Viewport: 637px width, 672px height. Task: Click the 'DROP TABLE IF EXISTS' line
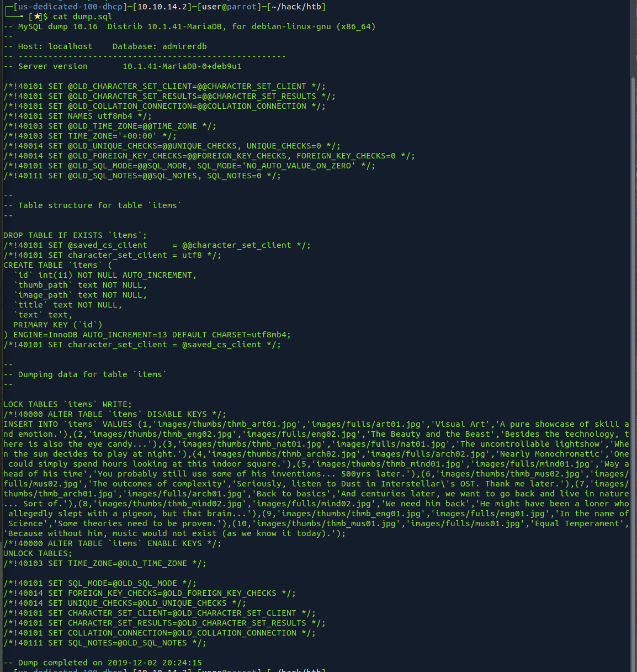pyautogui.click(x=75, y=235)
